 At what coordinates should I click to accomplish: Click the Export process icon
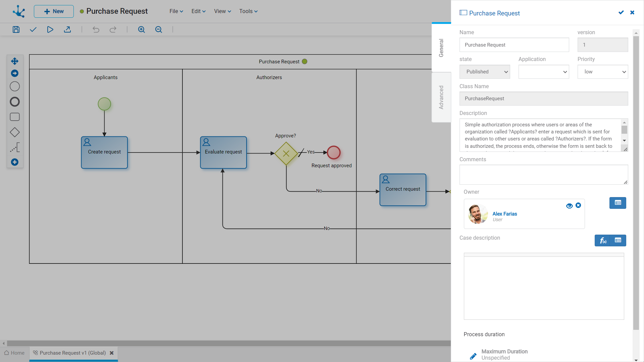click(x=67, y=29)
